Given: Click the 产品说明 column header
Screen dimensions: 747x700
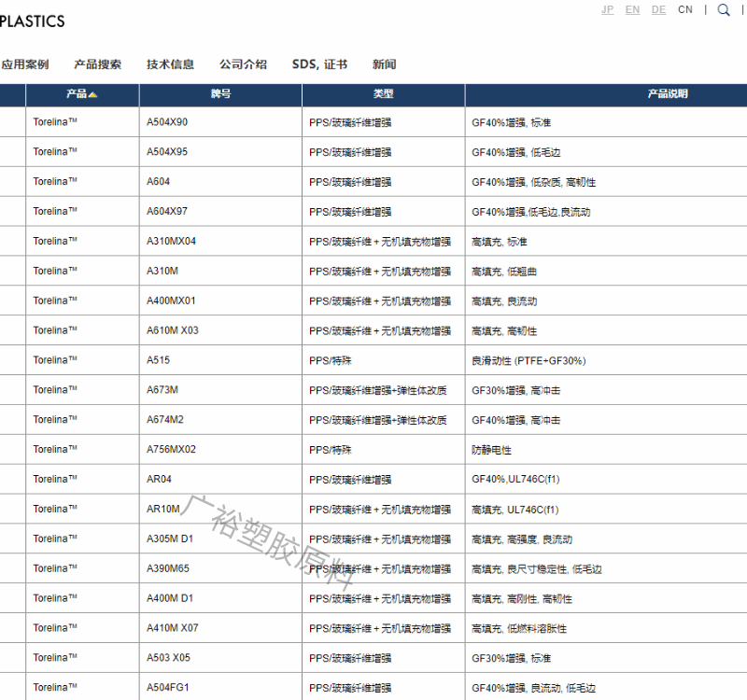Looking at the screenshot, I should pyautogui.click(x=668, y=94).
